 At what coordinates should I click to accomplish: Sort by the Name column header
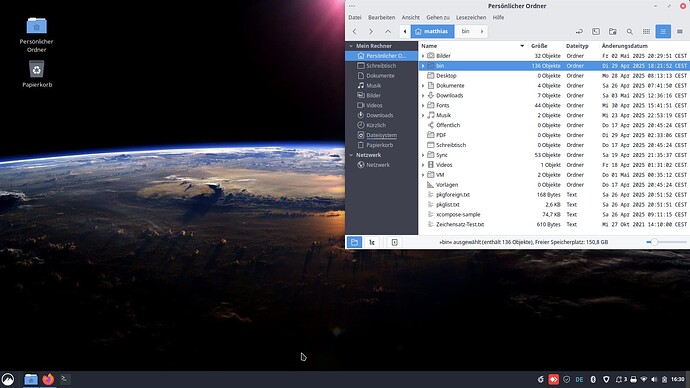pyautogui.click(x=473, y=46)
